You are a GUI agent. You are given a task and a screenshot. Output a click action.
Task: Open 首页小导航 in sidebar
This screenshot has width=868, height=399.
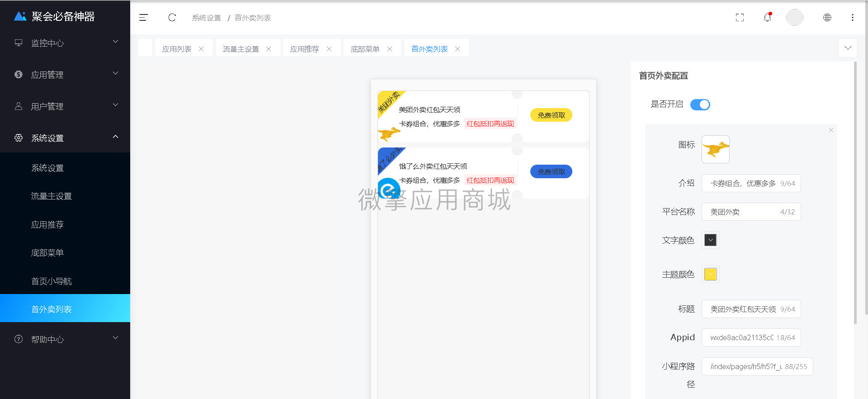click(65, 281)
